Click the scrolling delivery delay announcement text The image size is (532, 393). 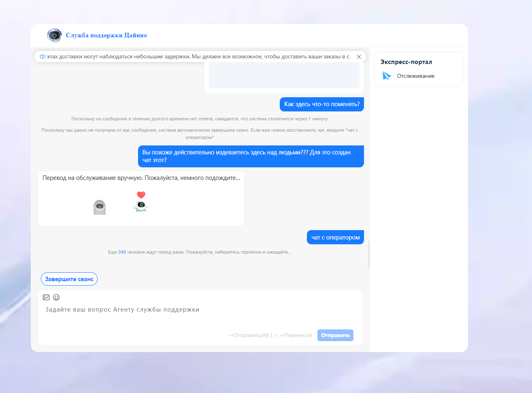pyautogui.click(x=198, y=57)
